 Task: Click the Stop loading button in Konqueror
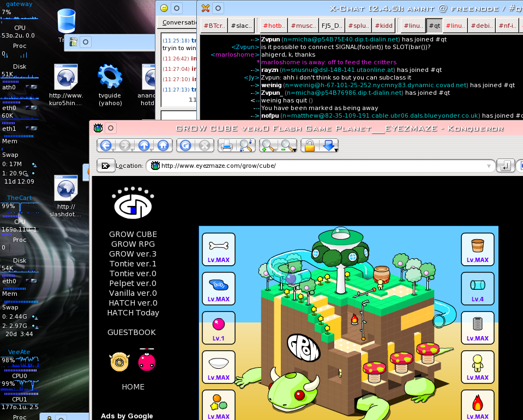click(205, 145)
